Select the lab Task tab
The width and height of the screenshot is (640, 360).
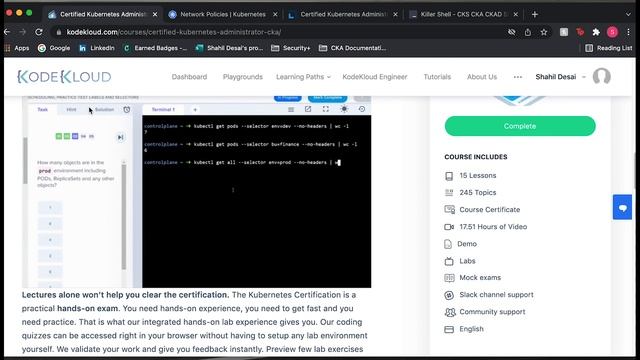[42, 109]
